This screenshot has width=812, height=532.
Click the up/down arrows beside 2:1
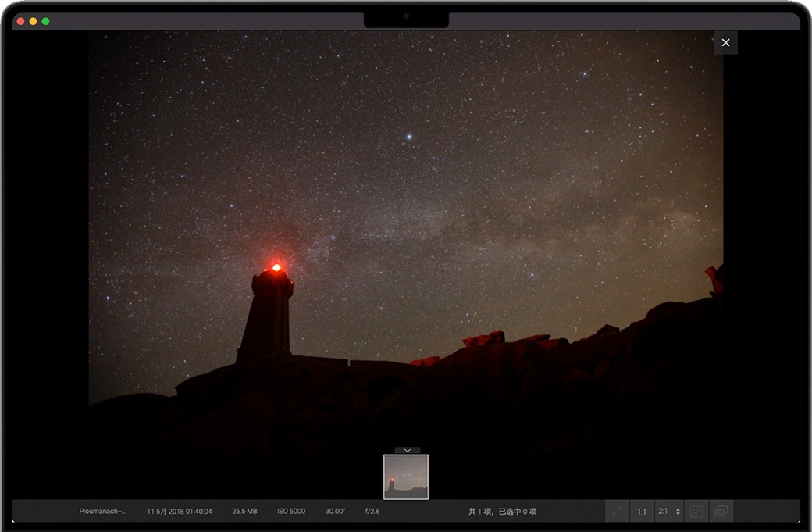point(678,512)
